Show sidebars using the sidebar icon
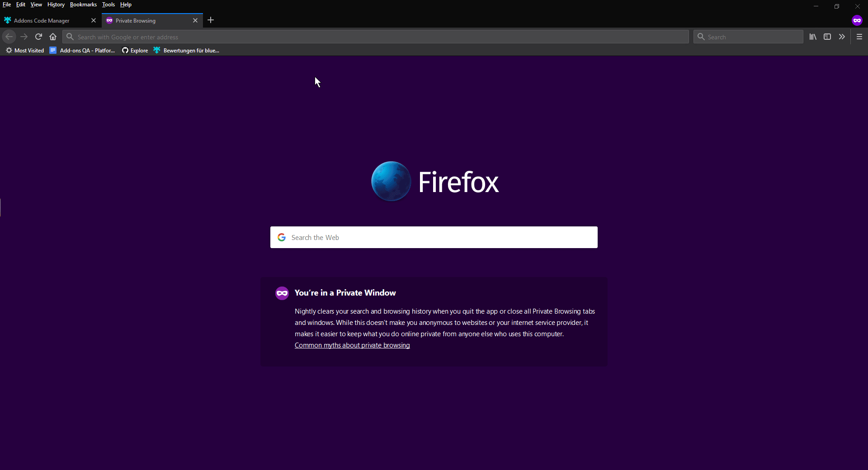The height and width of the screenshot is (470, 868). [x=827, y=37]
